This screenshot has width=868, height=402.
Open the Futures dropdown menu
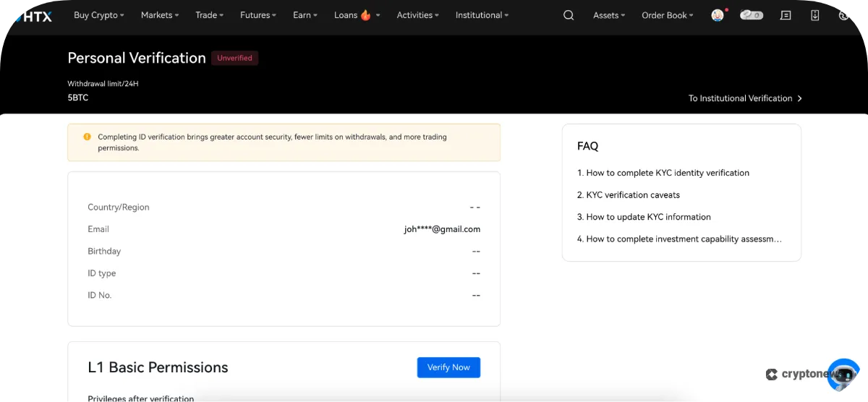click(x=258, y=15)
